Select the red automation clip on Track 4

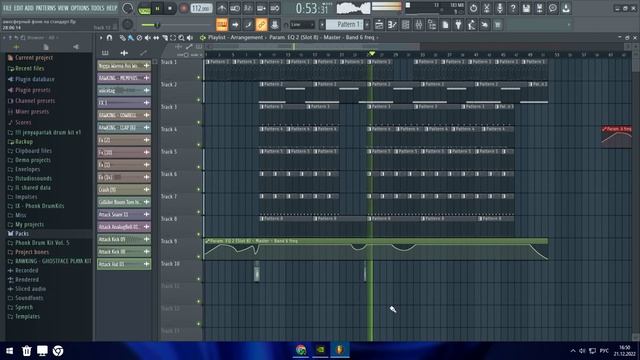tap(616, 137)
